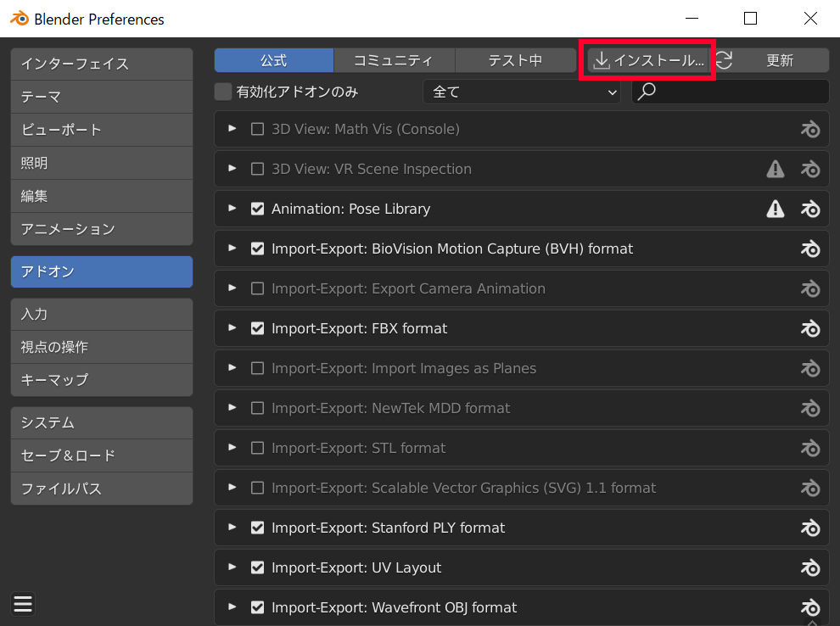Click the インストール... button

(649, 60)
